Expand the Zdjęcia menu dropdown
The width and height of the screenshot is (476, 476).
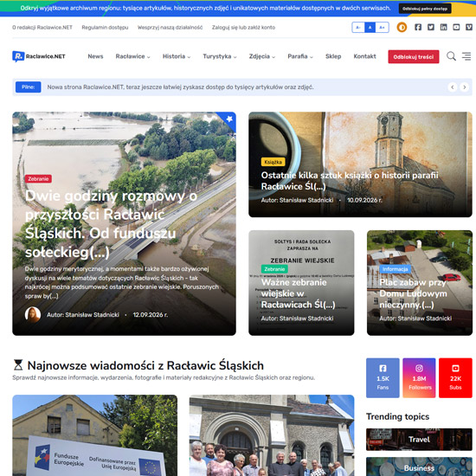coord(262,56)
